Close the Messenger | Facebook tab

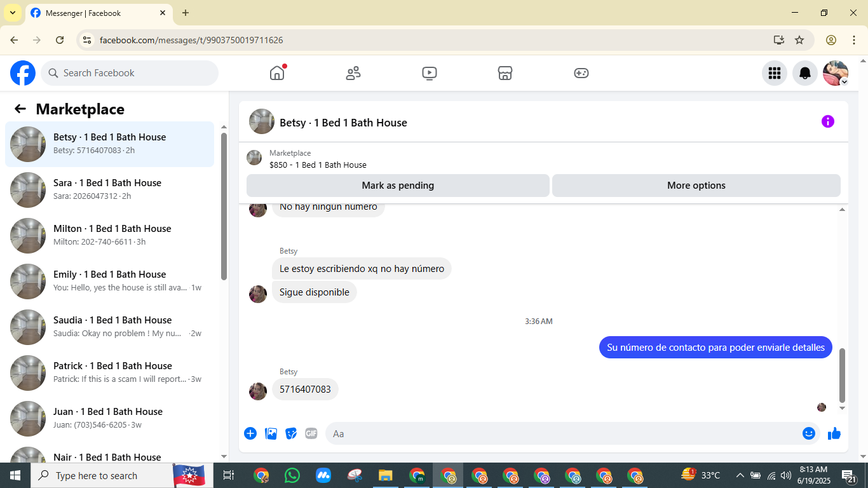pyautogui.click(x=163, y=13)
